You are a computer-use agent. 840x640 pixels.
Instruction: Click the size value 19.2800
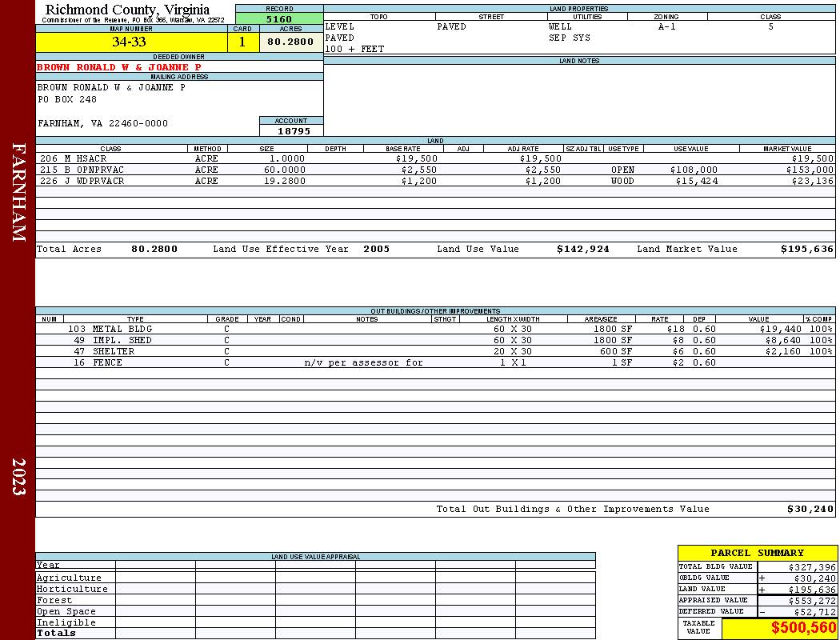click(x=285, y=181)
